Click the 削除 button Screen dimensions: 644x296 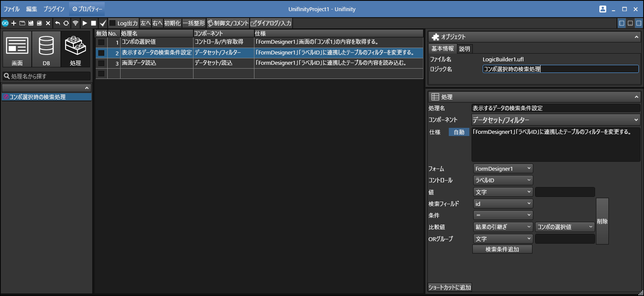click(x=602, y=221)
